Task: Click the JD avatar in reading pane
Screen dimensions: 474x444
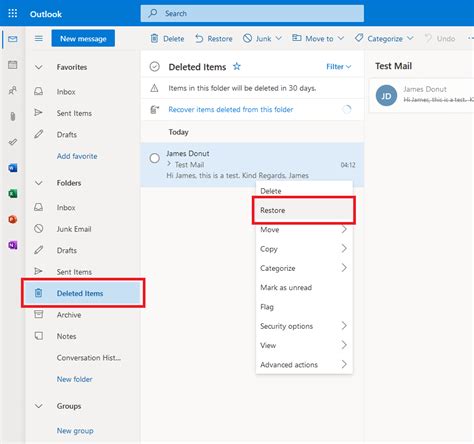Action: [386, 96]
